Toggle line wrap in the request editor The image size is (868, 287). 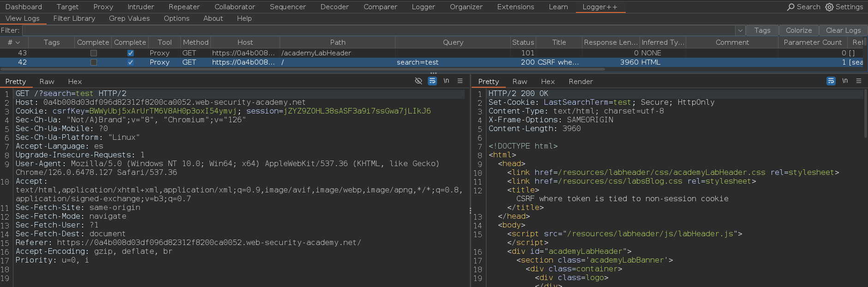pyautogui.click(x=432, y=81)
